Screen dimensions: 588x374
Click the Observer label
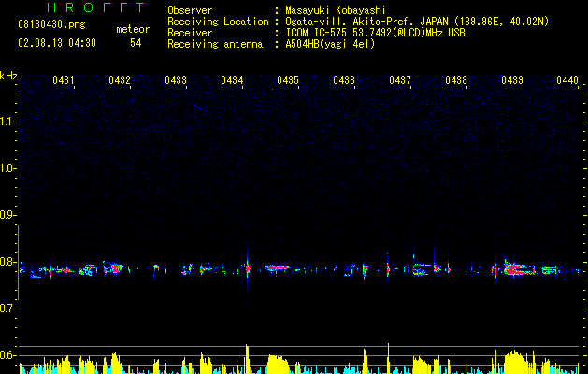pyautogui.click(x=190, y=10)
